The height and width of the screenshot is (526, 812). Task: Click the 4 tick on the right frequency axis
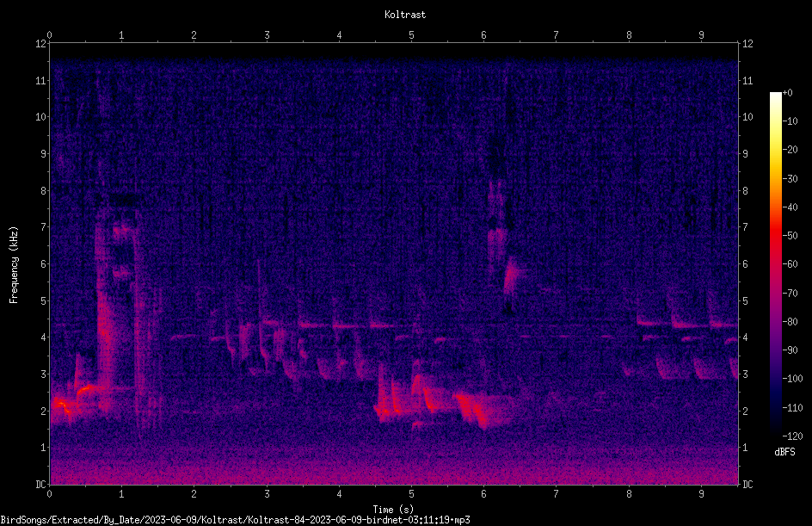[x=745, y=337]
